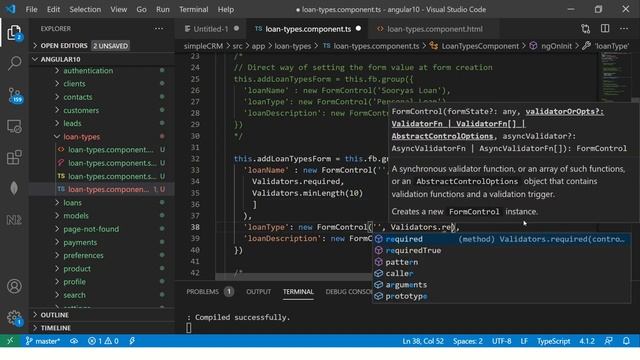Viewport: 640px width, 360px height.
Task: Open the File menu
Action: (x=31, y=9)
